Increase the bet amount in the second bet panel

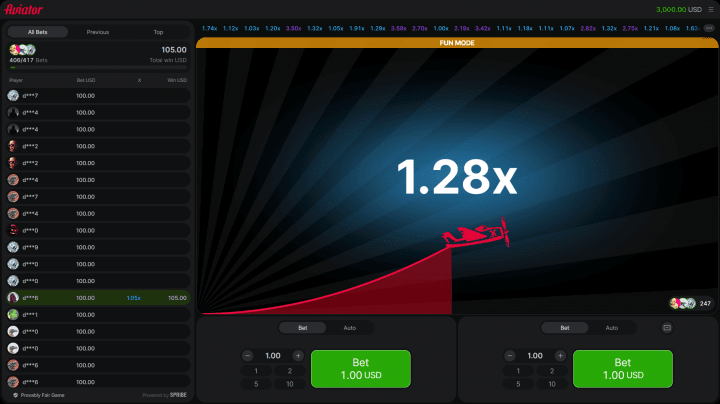click(x=560, y=356)
